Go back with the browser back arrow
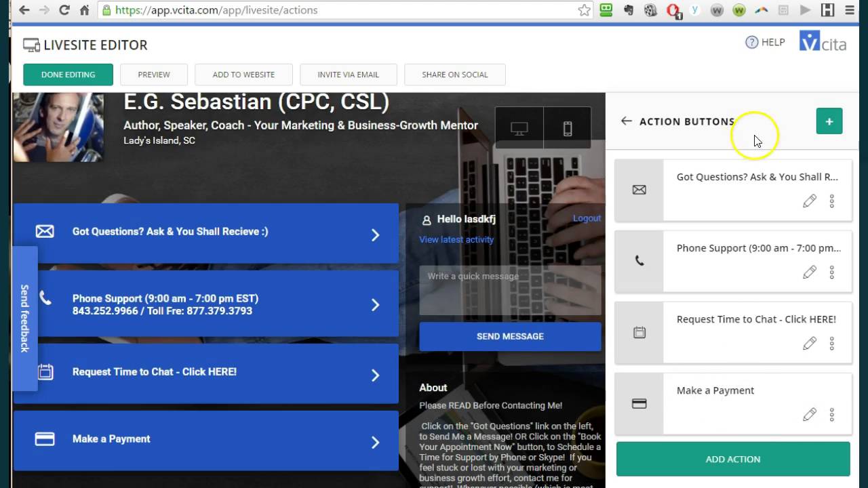 [24, 10]
